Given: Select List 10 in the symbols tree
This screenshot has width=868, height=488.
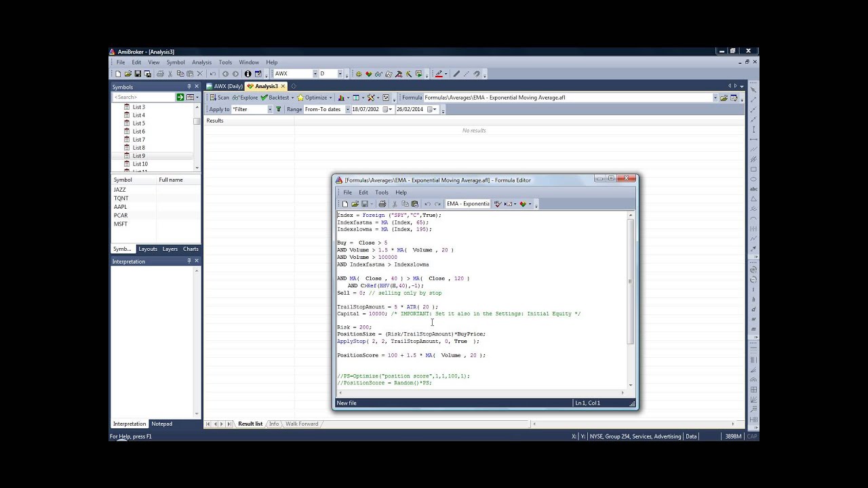Looking at the screenshot, I should click(140, 164).
